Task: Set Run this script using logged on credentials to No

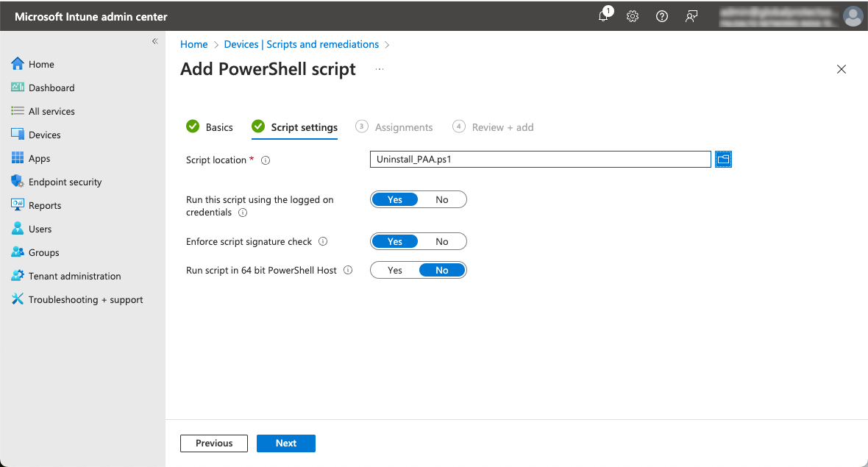Action: 441,199
